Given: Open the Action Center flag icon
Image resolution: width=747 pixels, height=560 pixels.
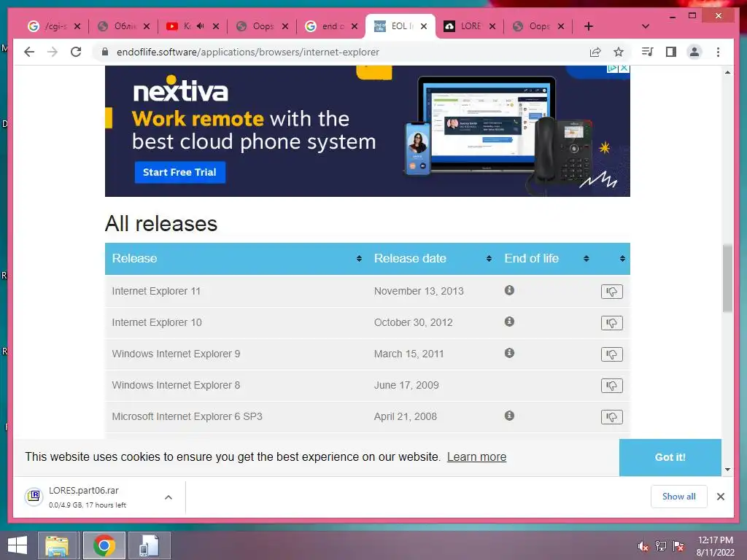Looking at the screenshot, I should pos(678,546).
